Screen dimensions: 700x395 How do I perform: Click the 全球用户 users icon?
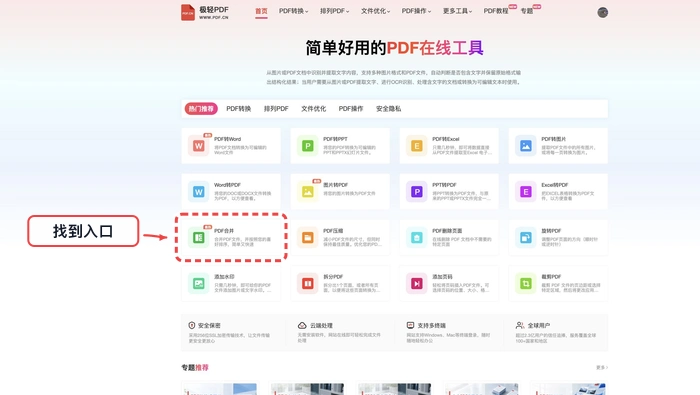(x=520, y=325)
